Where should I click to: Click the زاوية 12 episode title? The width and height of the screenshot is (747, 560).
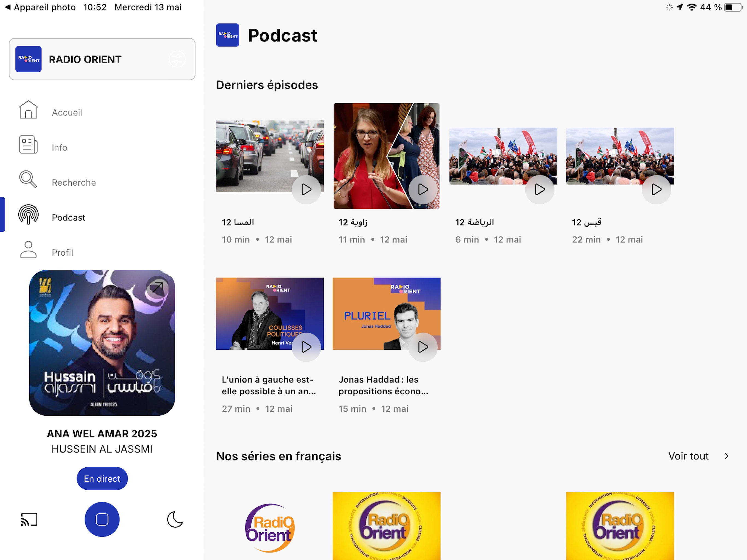(353, 222)
